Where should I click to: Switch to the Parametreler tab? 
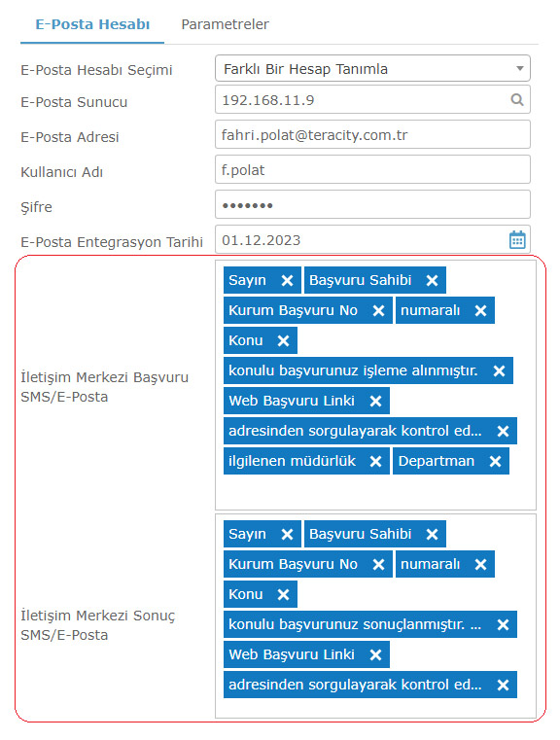pos(225,24)
